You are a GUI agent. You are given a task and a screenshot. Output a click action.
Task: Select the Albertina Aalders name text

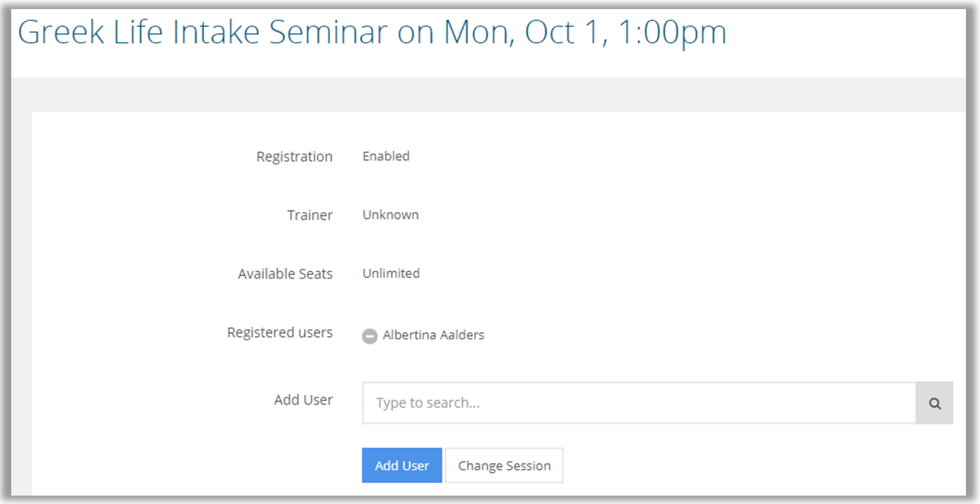(x=433, y=335)
